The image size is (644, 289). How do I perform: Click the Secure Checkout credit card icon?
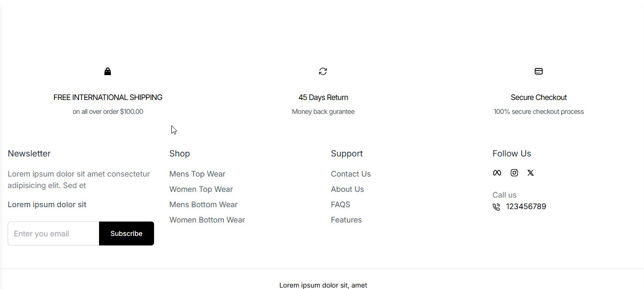pos(539,71)
